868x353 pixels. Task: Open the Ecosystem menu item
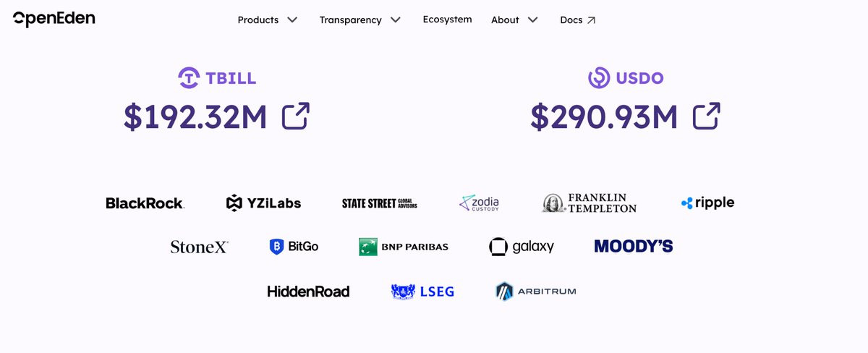[447, 20]
